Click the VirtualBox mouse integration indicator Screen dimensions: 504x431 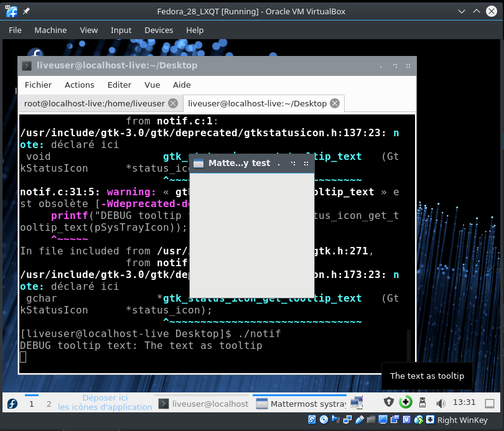coord(419,419)
